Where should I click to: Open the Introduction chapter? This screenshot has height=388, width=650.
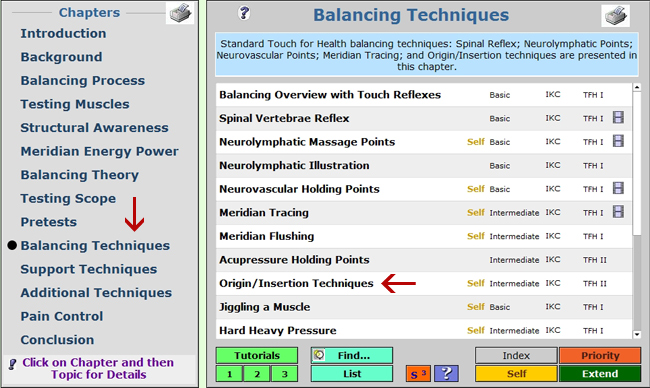click(x=63, y=33)
